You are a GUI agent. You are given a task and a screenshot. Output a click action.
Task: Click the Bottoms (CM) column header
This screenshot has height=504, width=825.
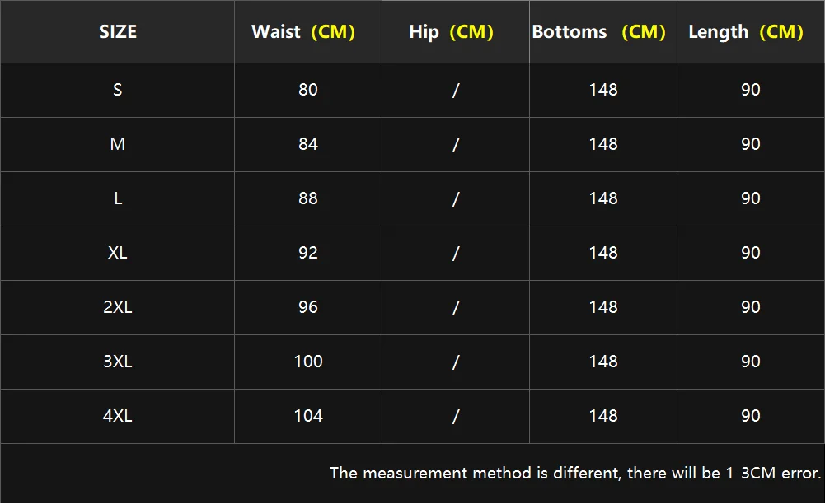(598, 32)
